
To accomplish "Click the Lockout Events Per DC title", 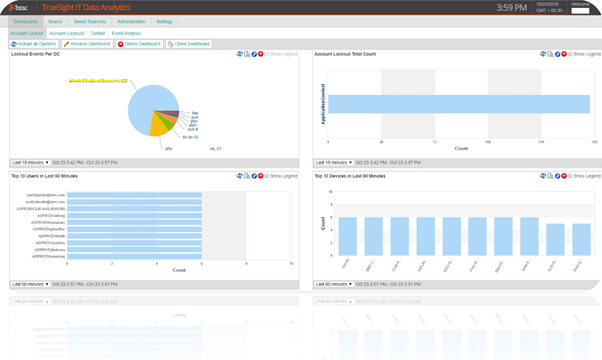I will tap(35, 54).
